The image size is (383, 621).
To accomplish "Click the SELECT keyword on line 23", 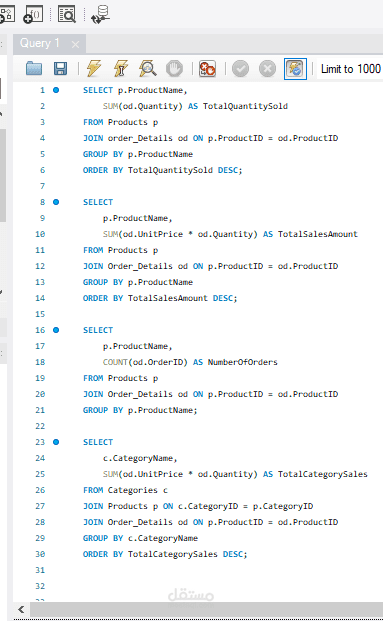I will pyautogui.click(x=98, y=442).
